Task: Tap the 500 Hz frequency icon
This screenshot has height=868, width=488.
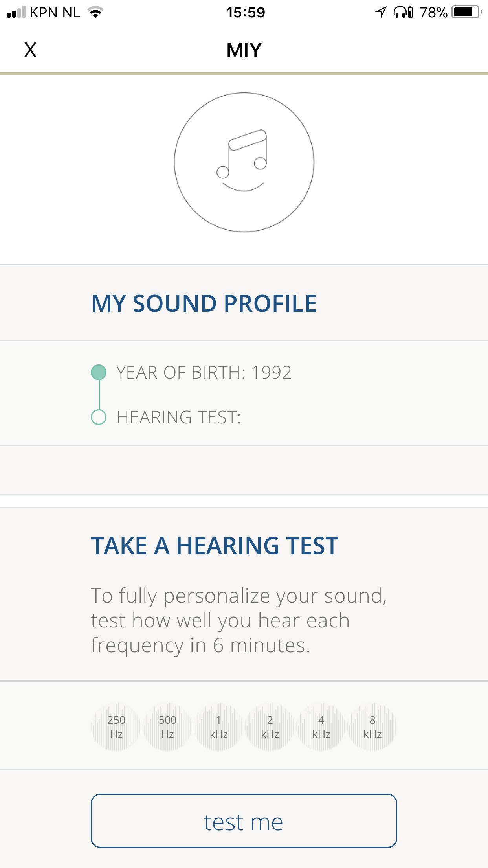Action: 167,727
